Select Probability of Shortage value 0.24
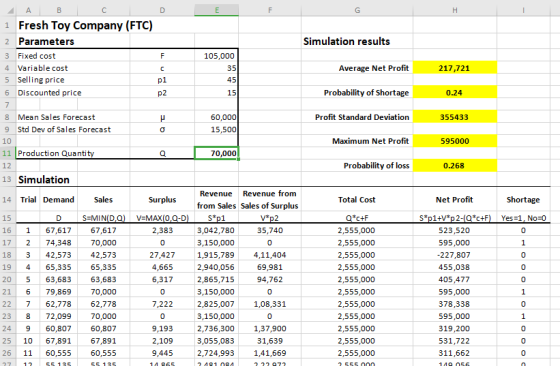The height and width of the screenshot is (366, 560). [x=455, y=93]
